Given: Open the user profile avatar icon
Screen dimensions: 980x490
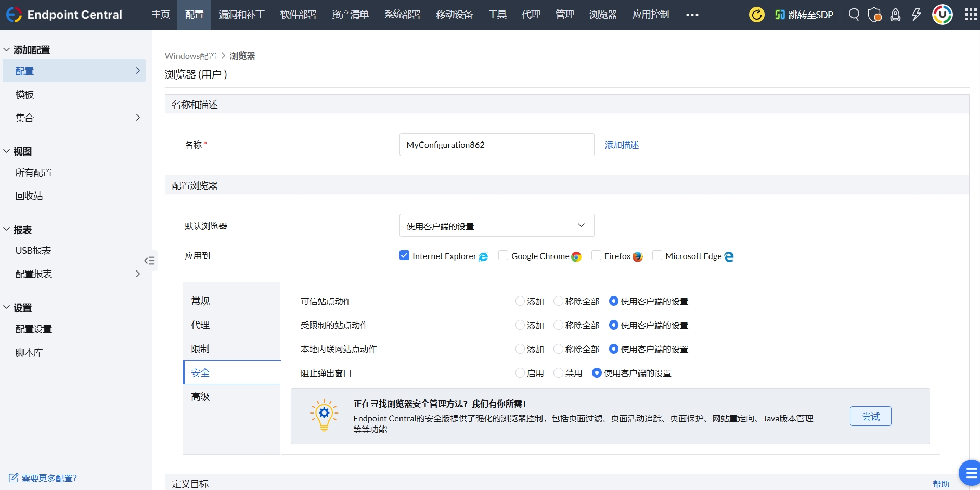Looking at the screenshot, I should (x=942, y=15).
